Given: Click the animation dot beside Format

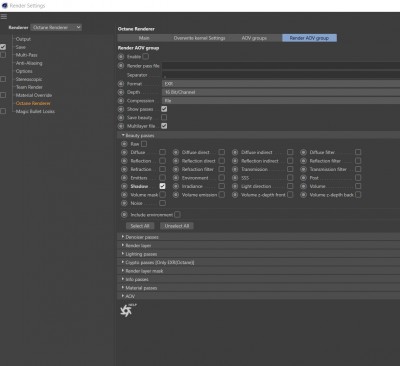Looking at the screenshot, I should (121, 84).
